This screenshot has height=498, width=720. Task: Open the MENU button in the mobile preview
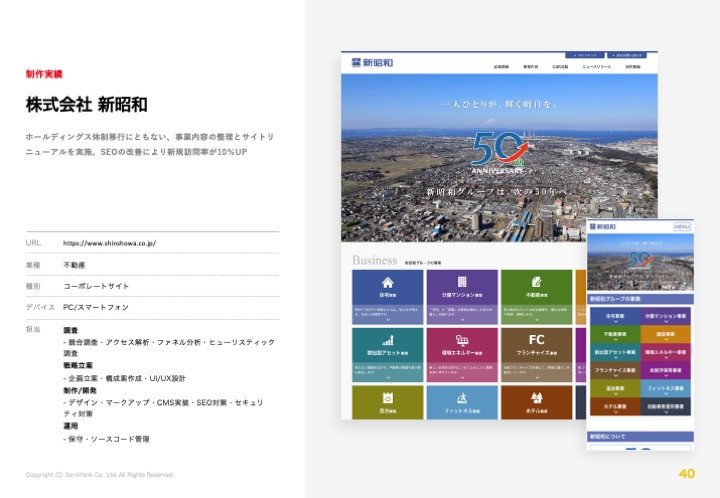pyautogui.click(x=682, y=227)
